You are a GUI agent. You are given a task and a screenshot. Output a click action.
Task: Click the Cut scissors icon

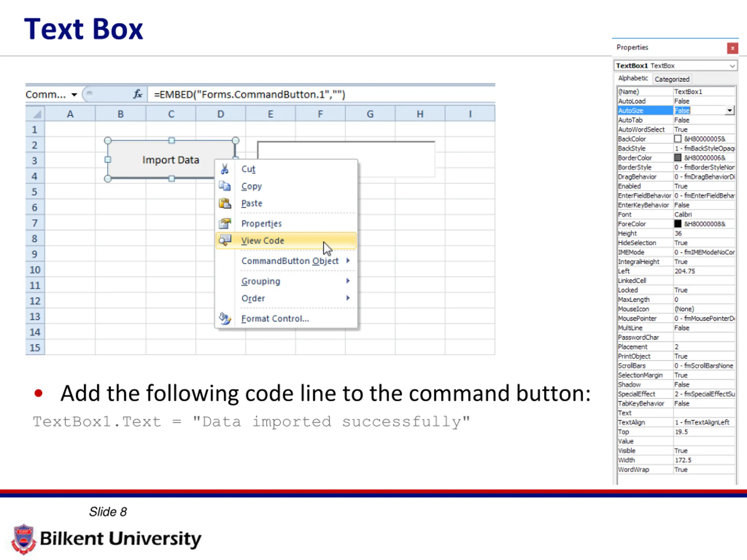pyautogui.click(x=225, y=169)
